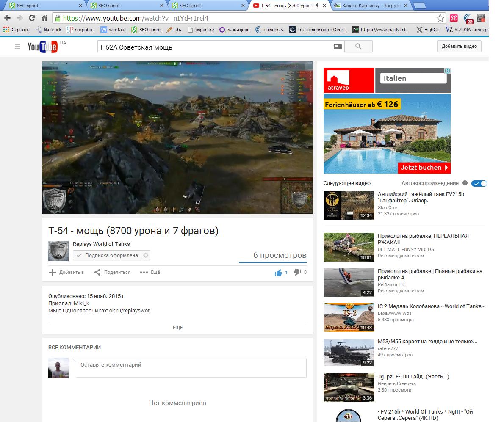Toggle the Подписка оформлена subscription button
504x422 pixels.
[x=107, y=255]
